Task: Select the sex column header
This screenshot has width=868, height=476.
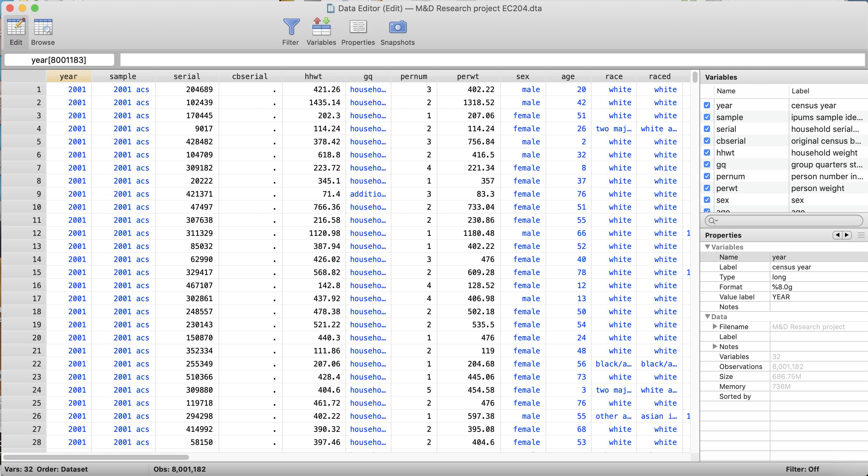Action: click(523, 77)
